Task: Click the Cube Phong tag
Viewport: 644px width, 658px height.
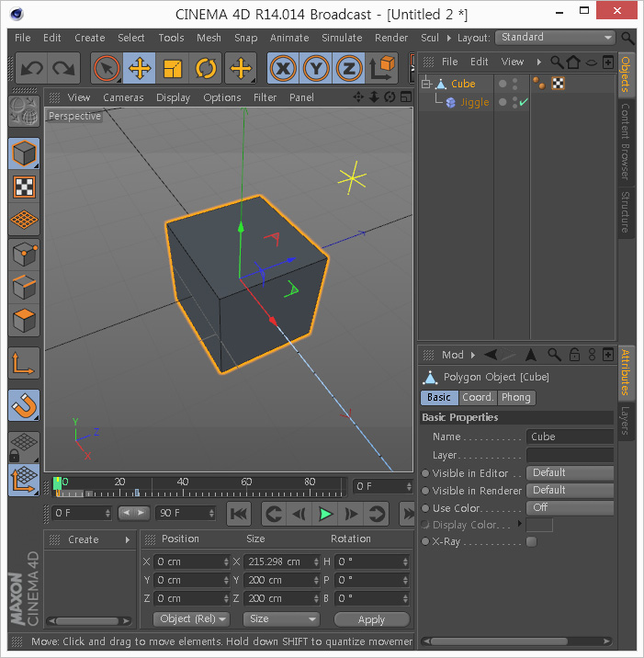Action: tap(539, 83)
